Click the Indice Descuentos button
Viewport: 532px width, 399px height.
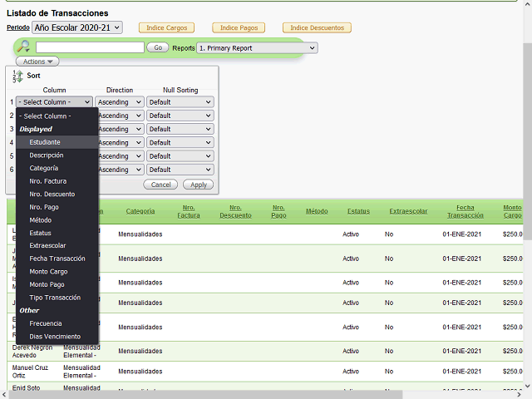coord(317,27)
